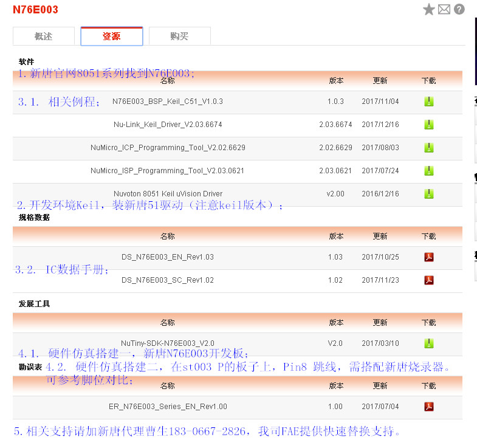Viewport: 477px width, 448px height.
Task: Download NuMicro ISP Programming Tool icon
Action: coord(428,171)
